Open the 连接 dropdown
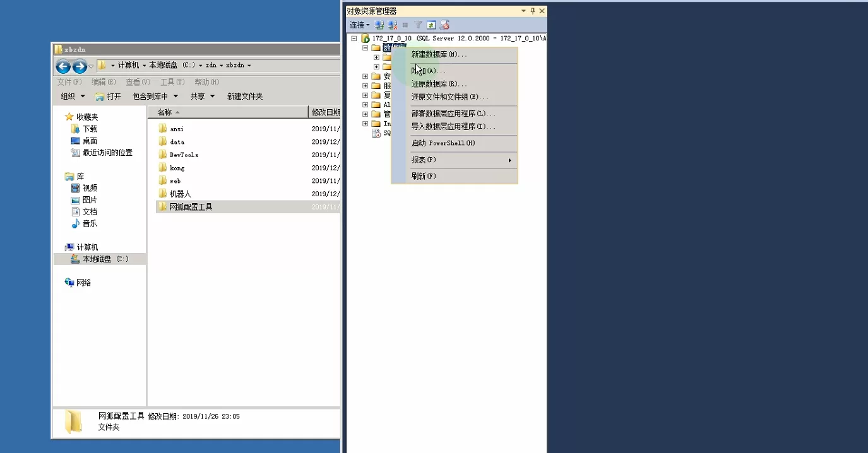The height and width of the screenshot is (453, 868). (x=359, y=25)
